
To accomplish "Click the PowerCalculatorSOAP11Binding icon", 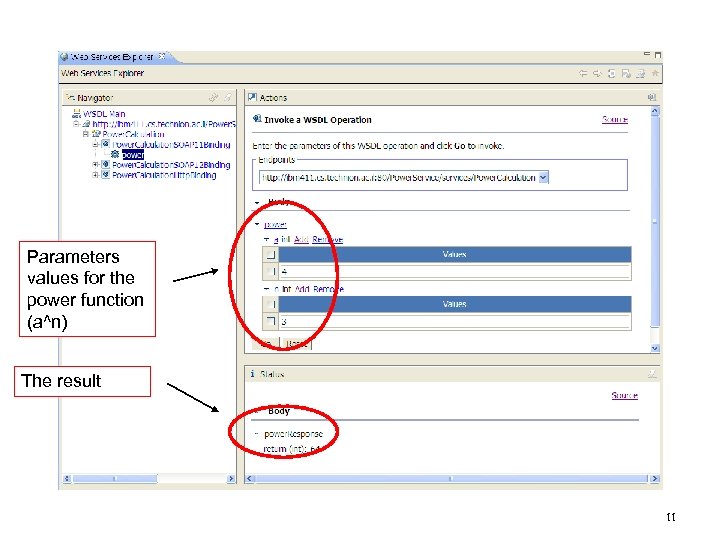I will (106, 144).
